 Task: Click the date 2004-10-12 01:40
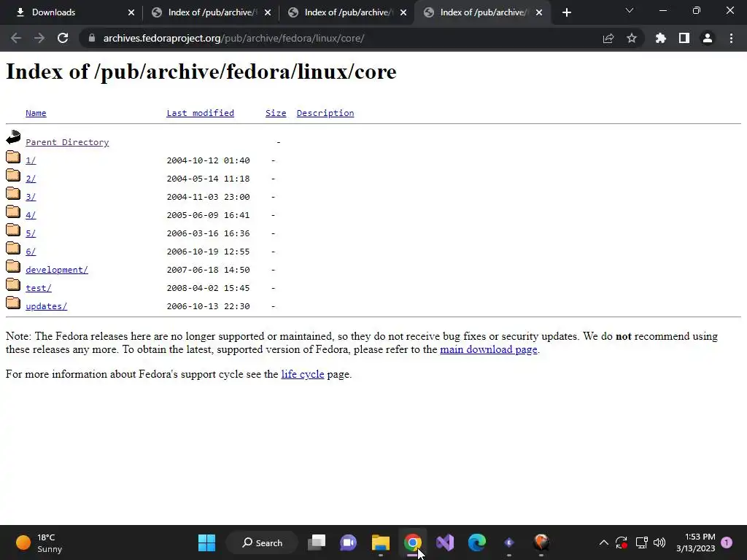(x=208, y=160)
